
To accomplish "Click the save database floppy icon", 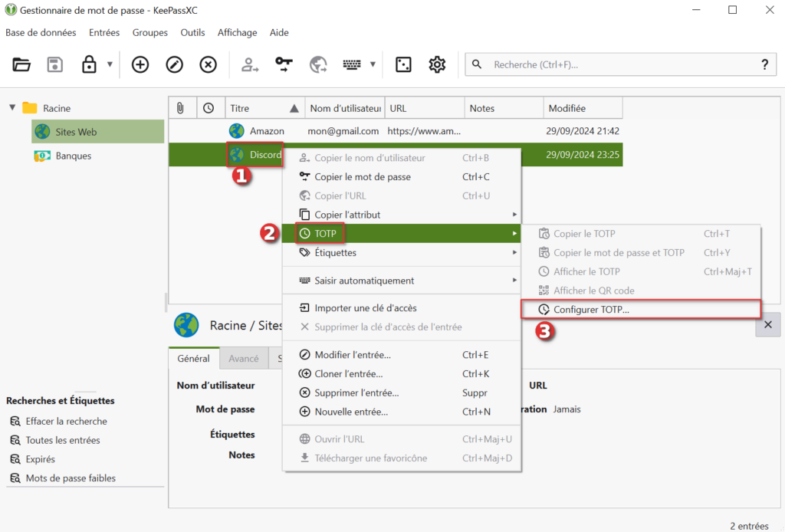I will pyautogui.click(x=55, y=65).
